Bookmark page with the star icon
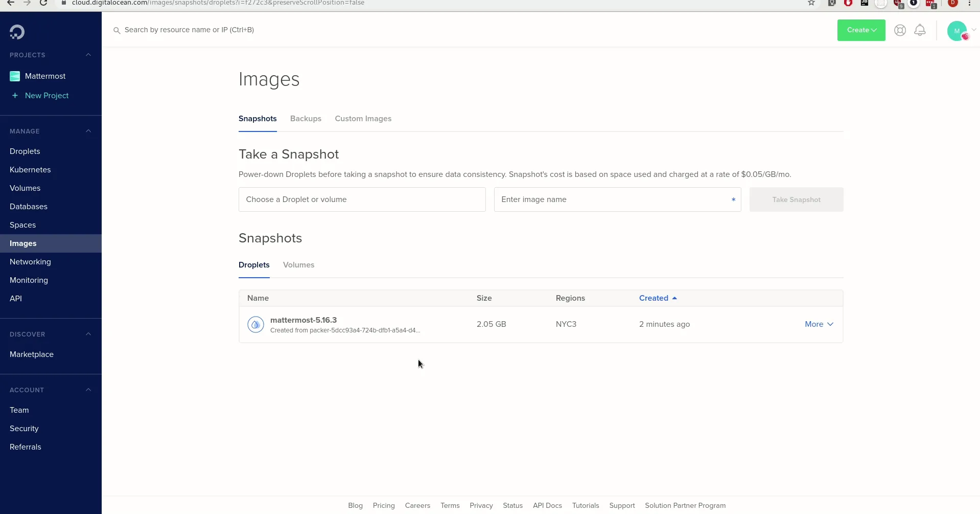Image resolution: width=980 pixels, height=514 pixels. click(x=811, y=3)
